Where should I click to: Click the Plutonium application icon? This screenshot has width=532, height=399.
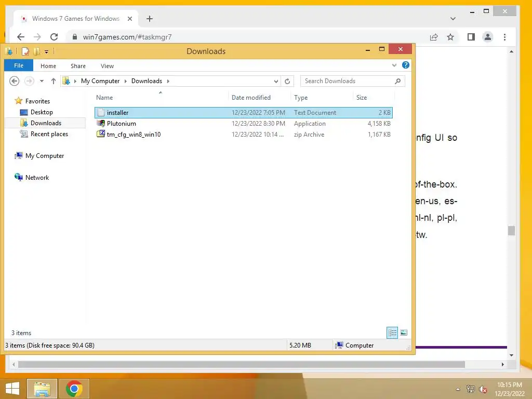pos(101,123)
